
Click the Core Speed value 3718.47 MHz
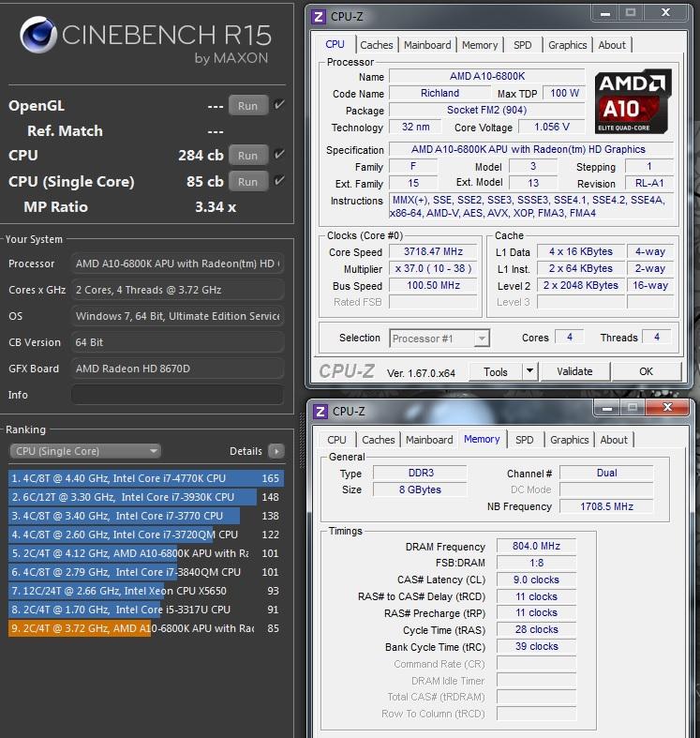(433, 252)
